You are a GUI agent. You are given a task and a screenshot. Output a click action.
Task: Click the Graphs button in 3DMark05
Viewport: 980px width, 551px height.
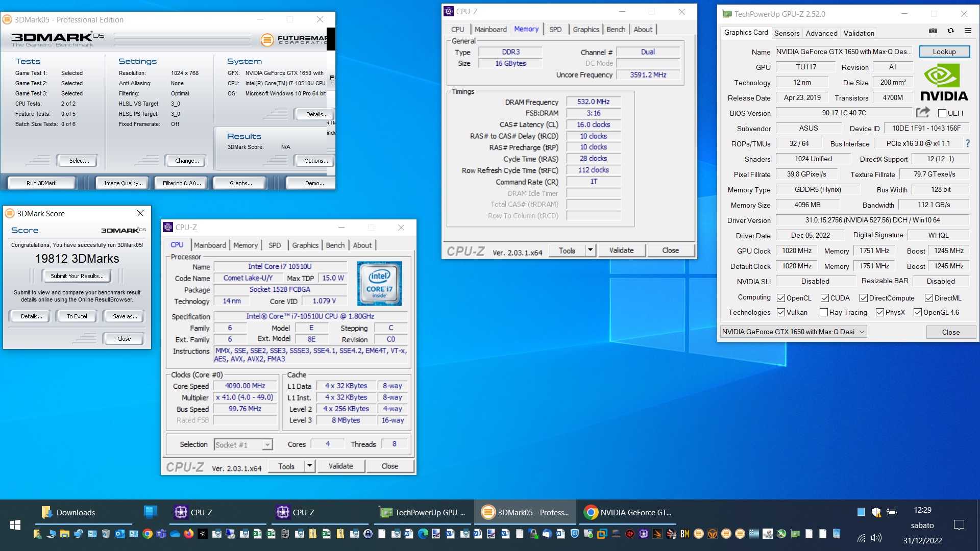click(240, 183)
